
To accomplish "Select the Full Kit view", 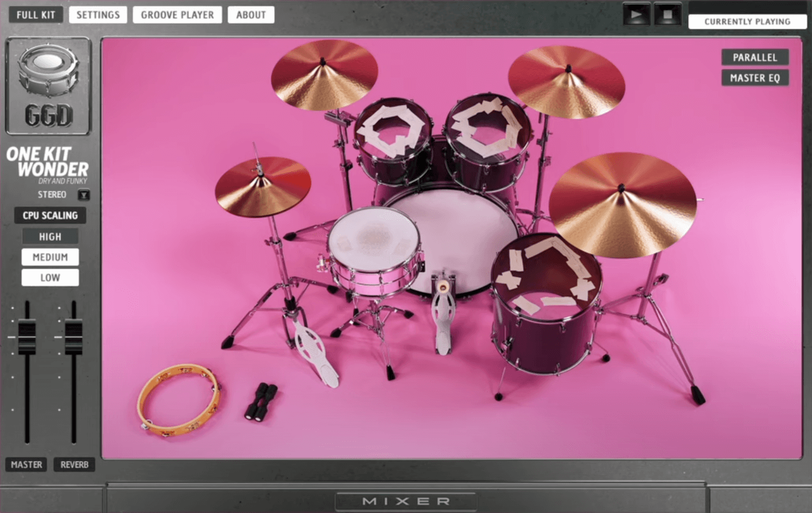I will [36, 14].
